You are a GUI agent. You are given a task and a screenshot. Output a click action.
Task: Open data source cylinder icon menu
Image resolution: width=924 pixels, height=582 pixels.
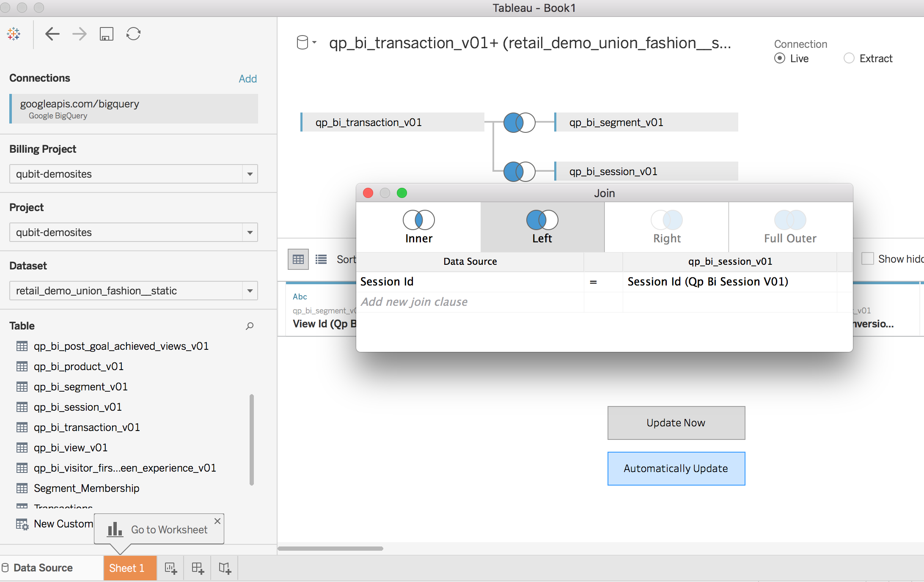click(306, 42)
